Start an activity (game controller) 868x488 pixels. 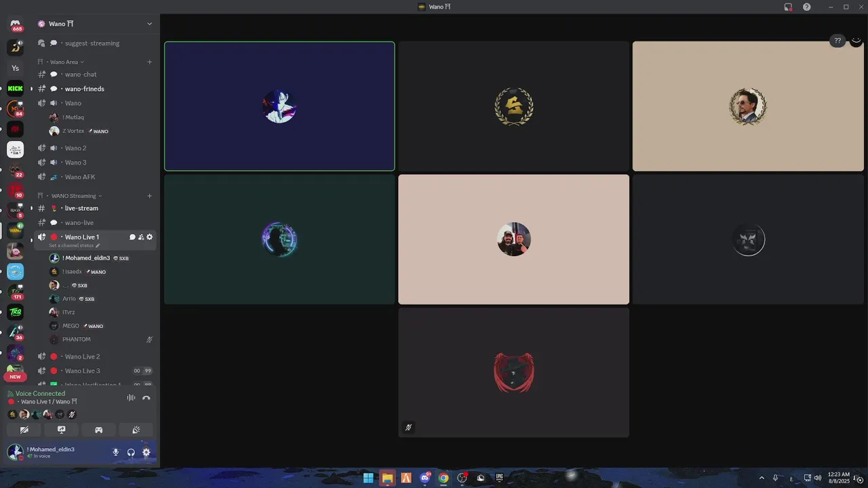98,430
